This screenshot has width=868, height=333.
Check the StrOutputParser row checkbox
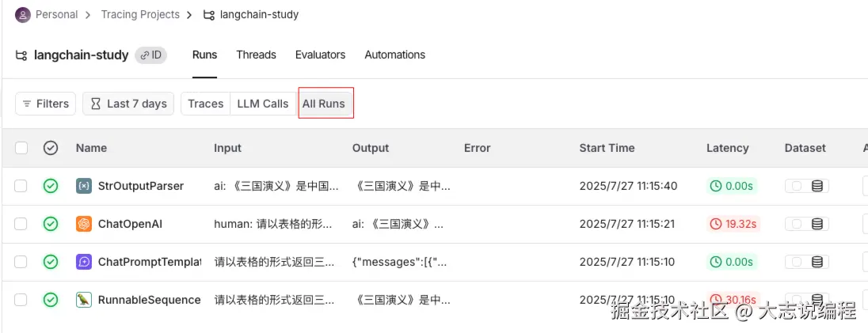(x=21, y=186)
